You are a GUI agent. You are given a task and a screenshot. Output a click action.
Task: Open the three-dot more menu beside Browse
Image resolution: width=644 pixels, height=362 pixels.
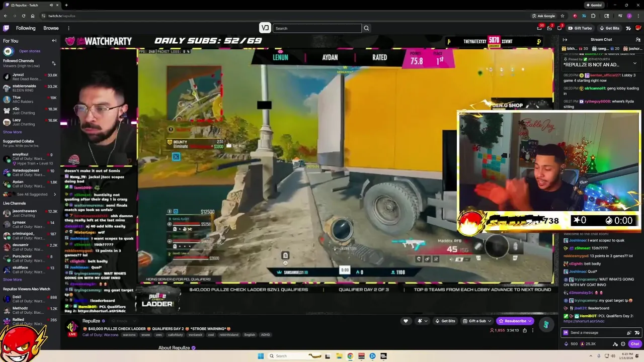[68, 28]
